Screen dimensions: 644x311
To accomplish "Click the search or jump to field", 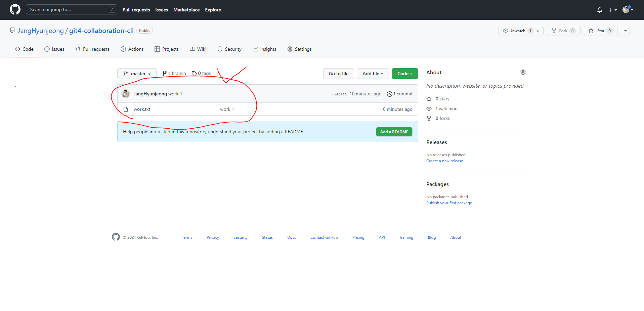I will [71, 9].
